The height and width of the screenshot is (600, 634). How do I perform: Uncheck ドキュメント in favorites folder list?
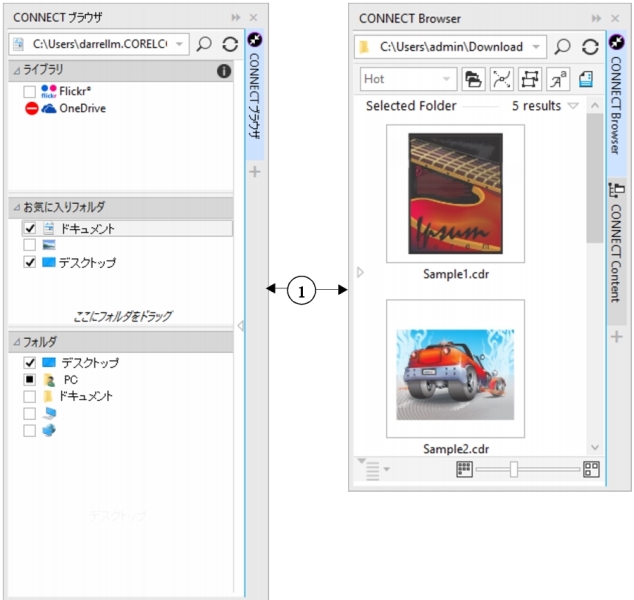coord(30,229)
